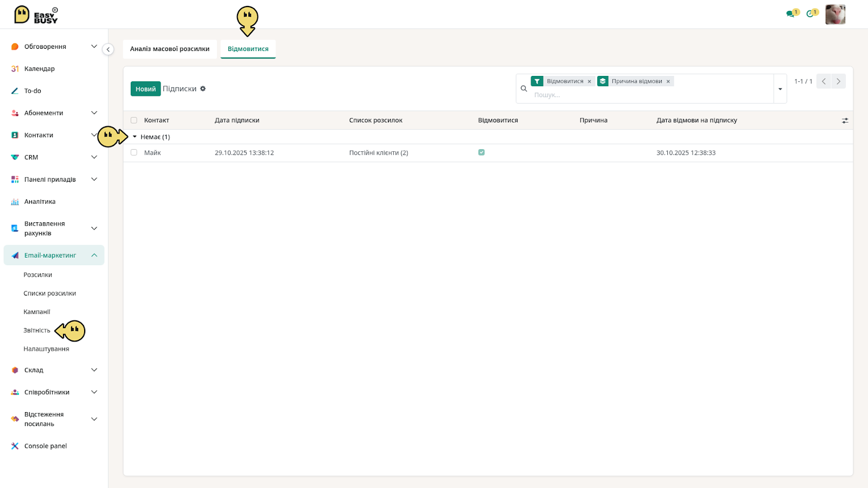The height and width of the screenshot is (488, 868).
Task: Open optional columns adjust icon
Action: [x=845, y=120]
